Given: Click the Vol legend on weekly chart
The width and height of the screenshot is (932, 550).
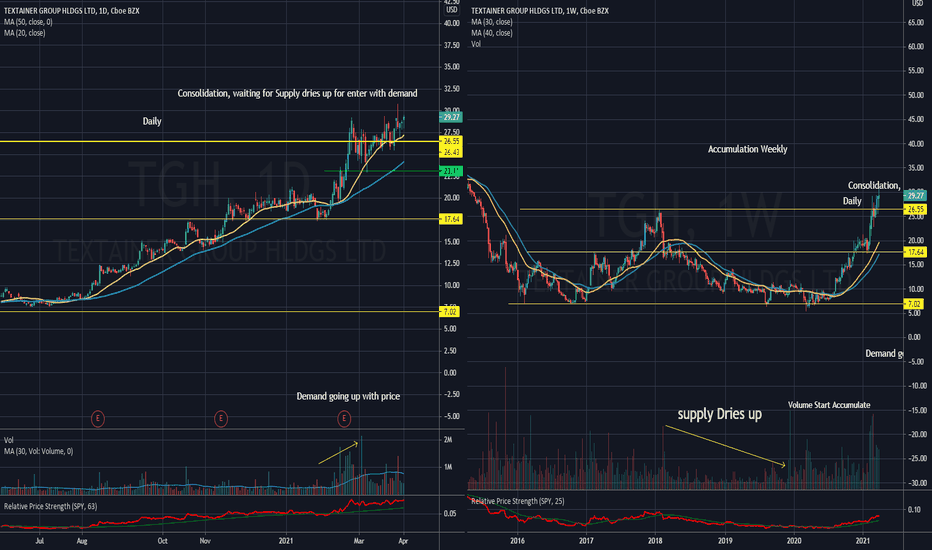Looking at the screenshot, I should 476,44.
